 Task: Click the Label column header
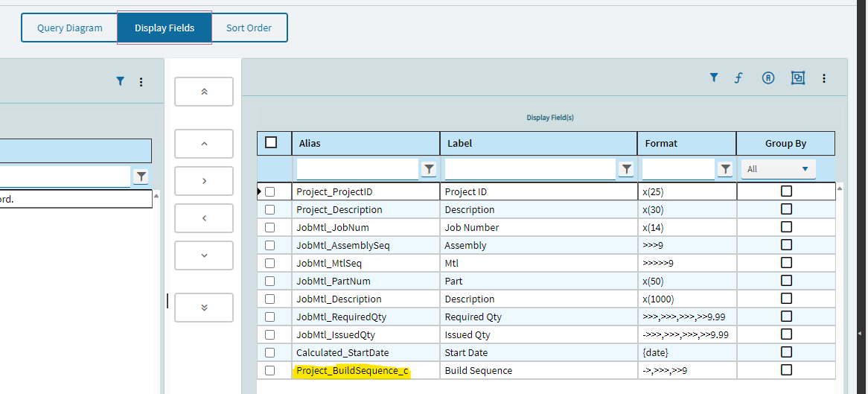point(539,143)
